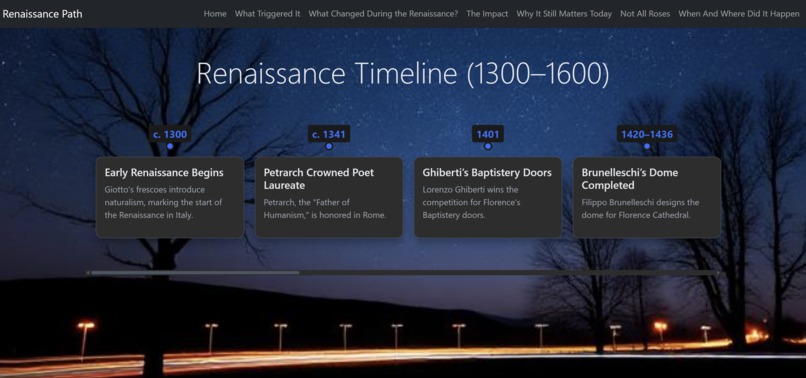Click the c. 1300 date badge
This screenshot has height=378, width=806.
(x=170, y=134)
